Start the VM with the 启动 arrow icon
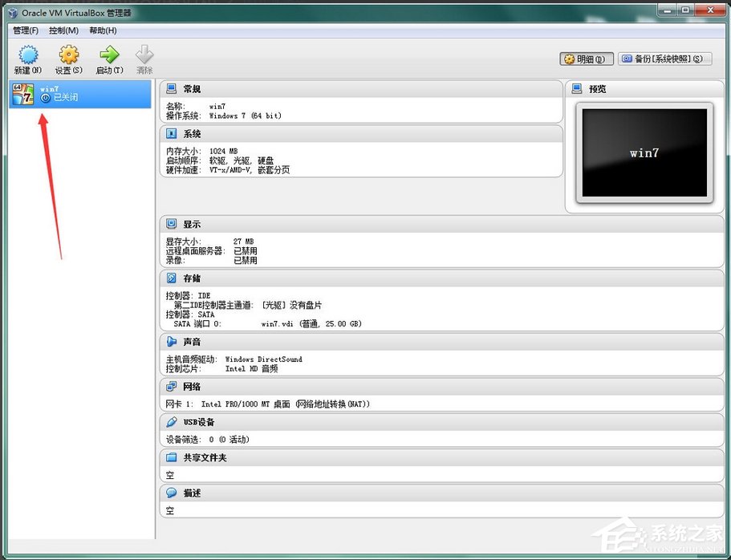Image resolution: width=731 pixels, height=560 pixels. click(108, 58)
